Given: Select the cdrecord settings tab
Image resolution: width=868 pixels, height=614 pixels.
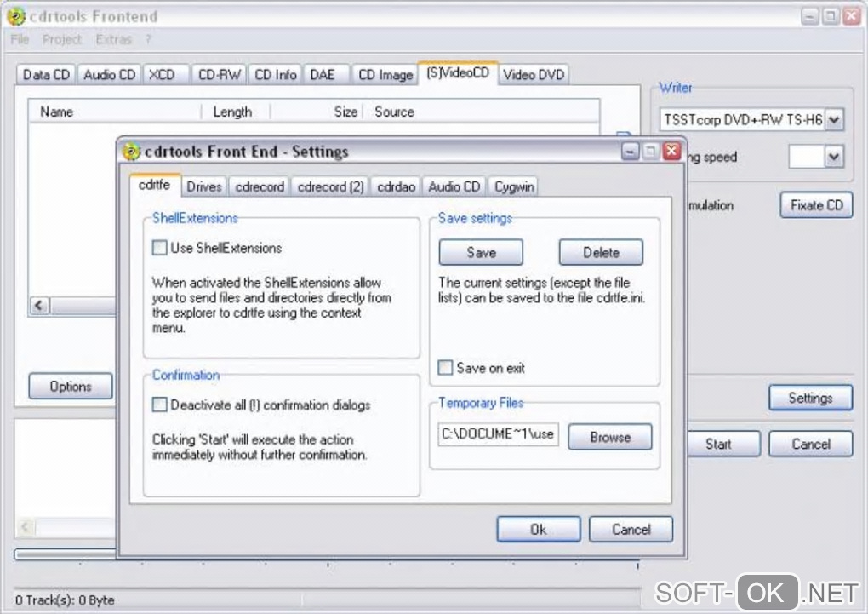Looking at the screenshot, I should click(260, 186).
